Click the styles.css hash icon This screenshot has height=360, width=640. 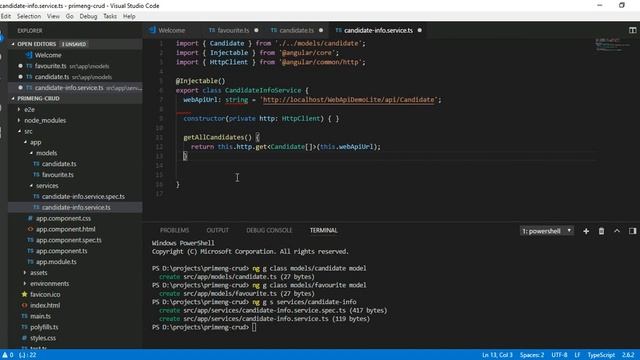(24, 338)
